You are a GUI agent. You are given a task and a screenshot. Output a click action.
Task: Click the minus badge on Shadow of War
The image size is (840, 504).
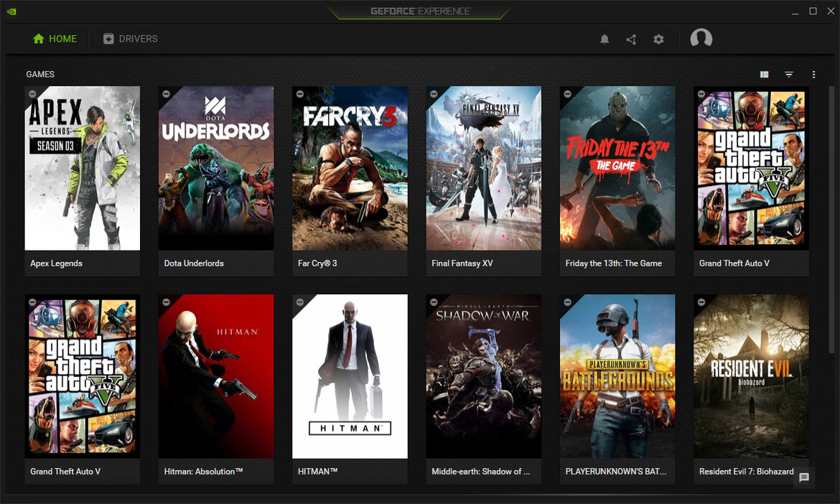coord(434,302)
